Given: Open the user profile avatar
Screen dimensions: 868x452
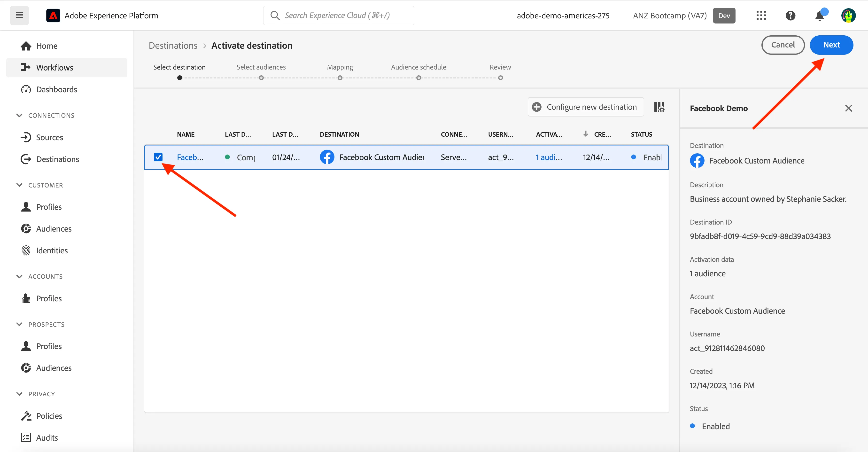Looking at the screenshot, I should pos(848,16).
